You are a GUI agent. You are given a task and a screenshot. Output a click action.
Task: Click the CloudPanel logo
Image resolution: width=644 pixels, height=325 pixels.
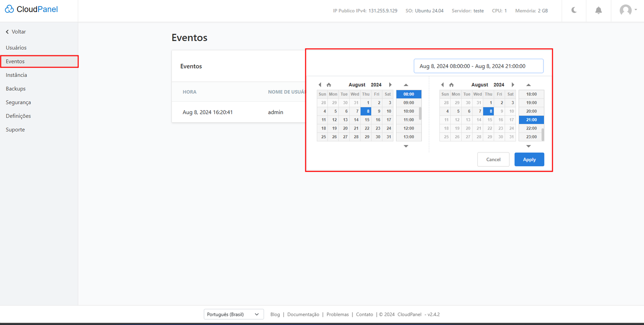click(x=31, y=9)
